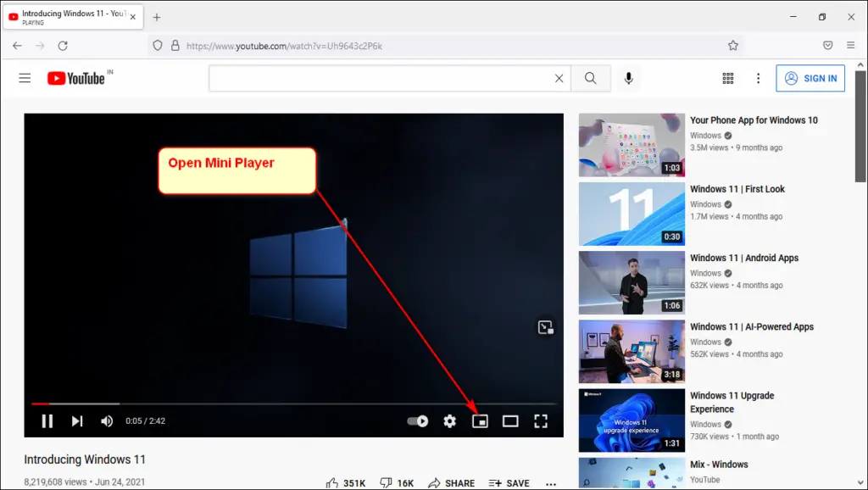This screenshot has width=868, height=490.
Task: Bookmark this page with star
Action: pyautogui.click(x=733, y=46)
